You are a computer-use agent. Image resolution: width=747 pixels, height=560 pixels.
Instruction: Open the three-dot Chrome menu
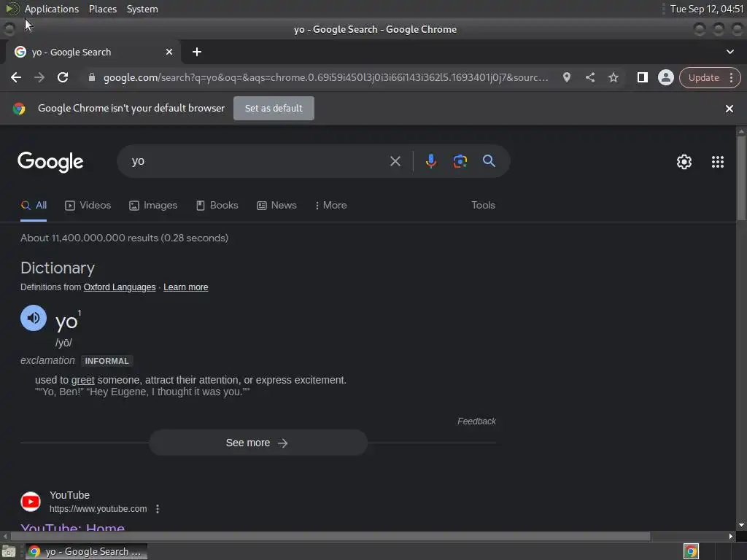(x=731, y=77)
